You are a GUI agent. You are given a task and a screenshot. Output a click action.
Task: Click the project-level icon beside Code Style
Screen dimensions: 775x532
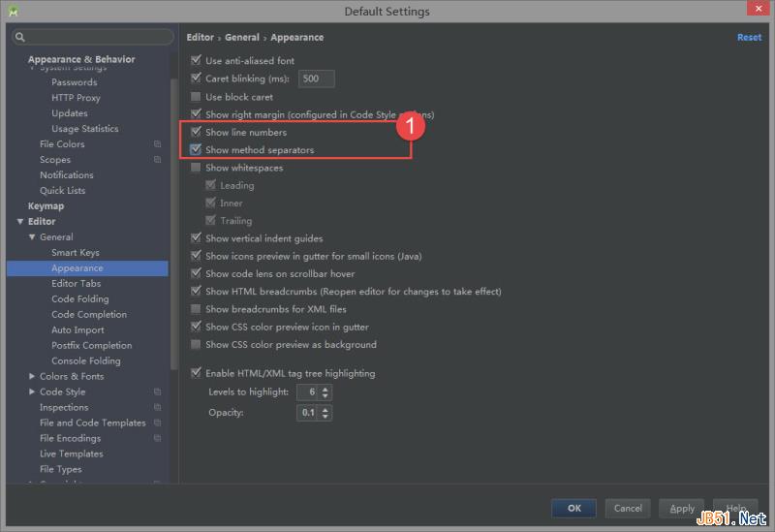pyautogui.click(x=157, y=392)
